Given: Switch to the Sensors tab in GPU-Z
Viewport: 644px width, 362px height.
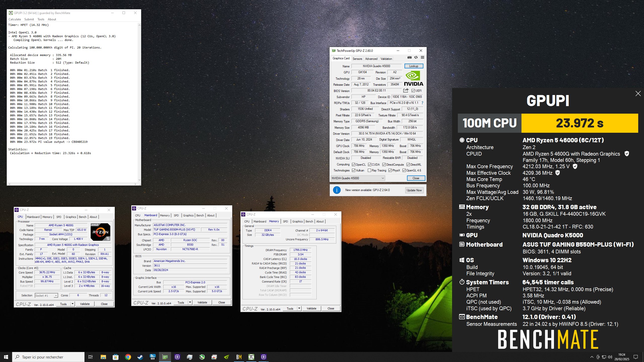Looking at the screenshot, I should (357, 59).
